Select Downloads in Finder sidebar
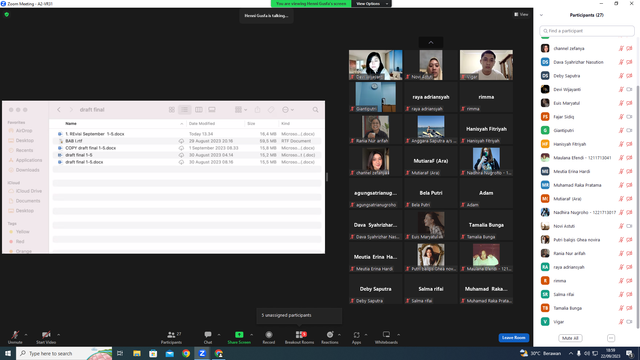The image size is (640, 360). 27,170
